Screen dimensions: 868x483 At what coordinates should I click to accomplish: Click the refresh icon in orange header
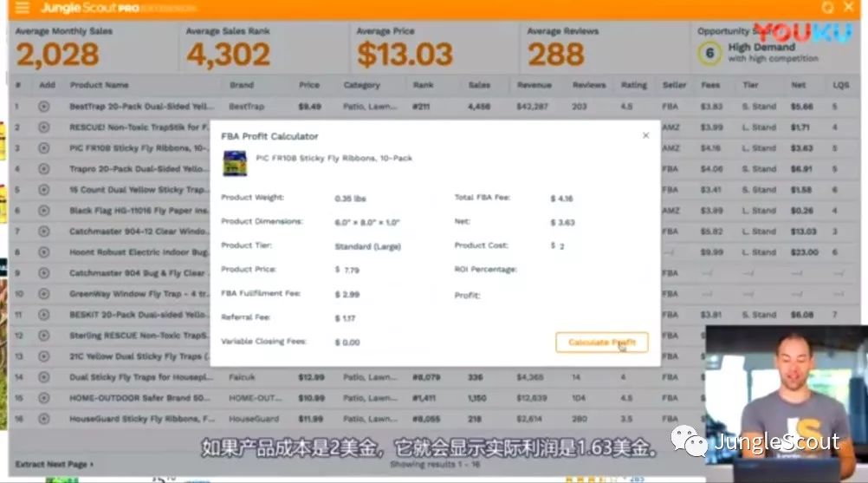click(827, 7)
